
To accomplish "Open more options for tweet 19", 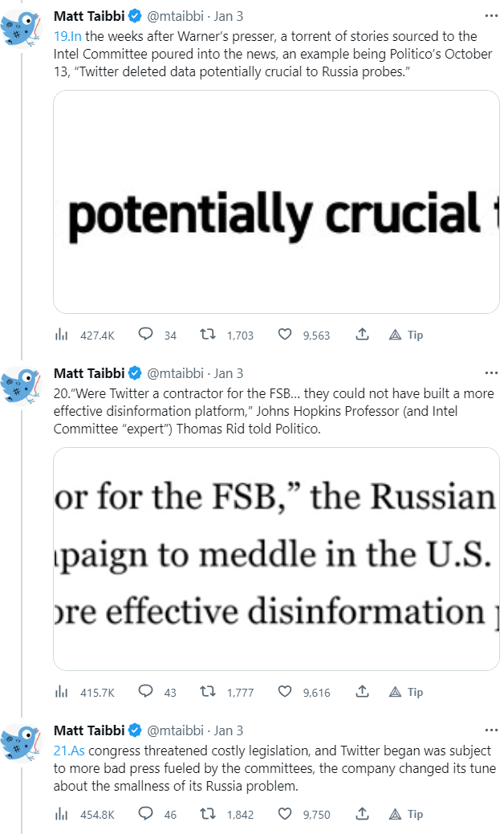I will tap(491, 16).
